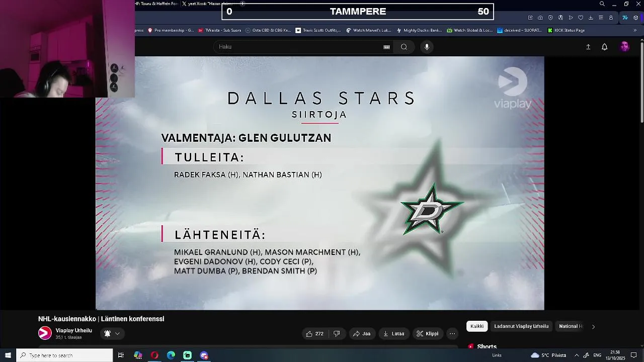Open the TVkaista - Sub Suora bookmark
This screenshot has width=644, height=362.
pos(219,30)
